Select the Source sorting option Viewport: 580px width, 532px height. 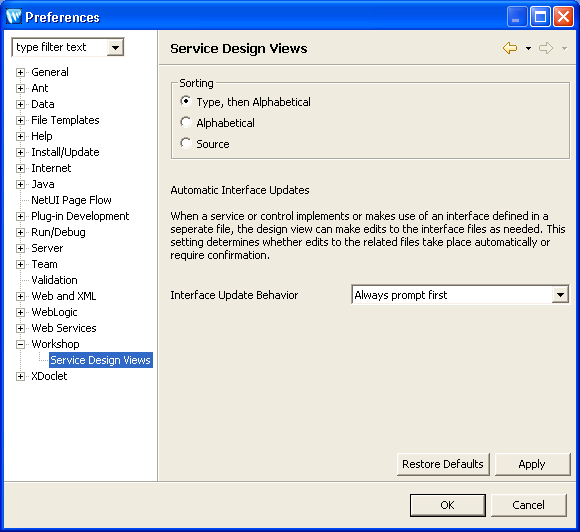click(186, 144)
